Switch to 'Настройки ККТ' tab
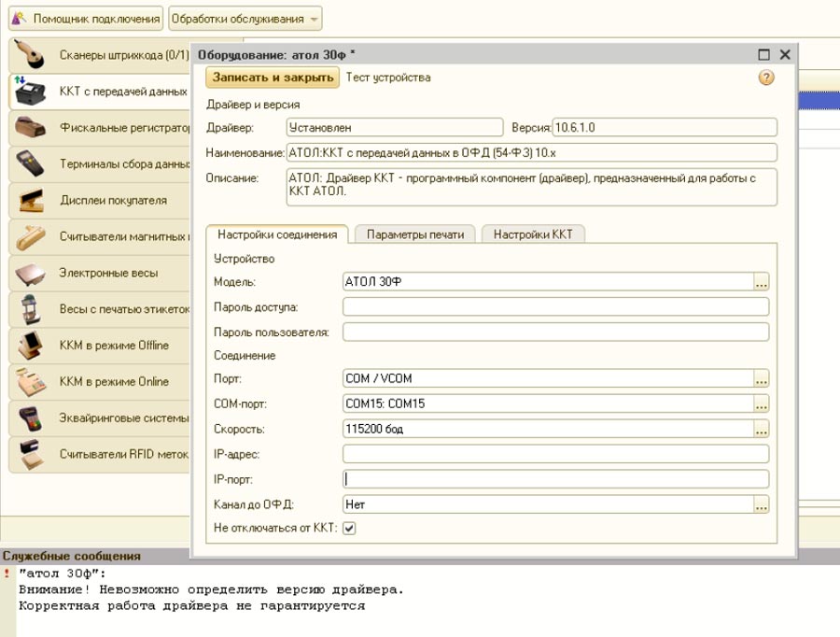The width and height of the screenshot is (840, 637). 533,234
